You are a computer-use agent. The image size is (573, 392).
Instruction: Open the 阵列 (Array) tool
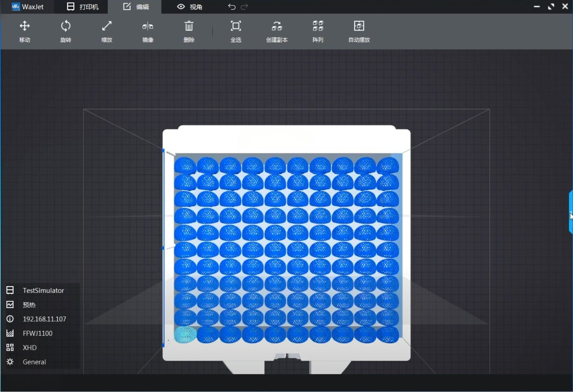coord(318,31)
